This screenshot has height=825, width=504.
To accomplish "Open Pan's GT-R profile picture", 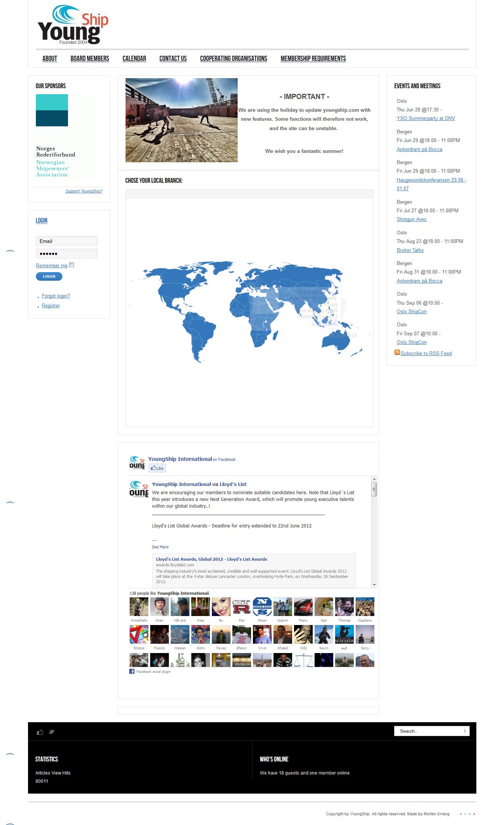I will pyautogui.click(x=242, y=606).
